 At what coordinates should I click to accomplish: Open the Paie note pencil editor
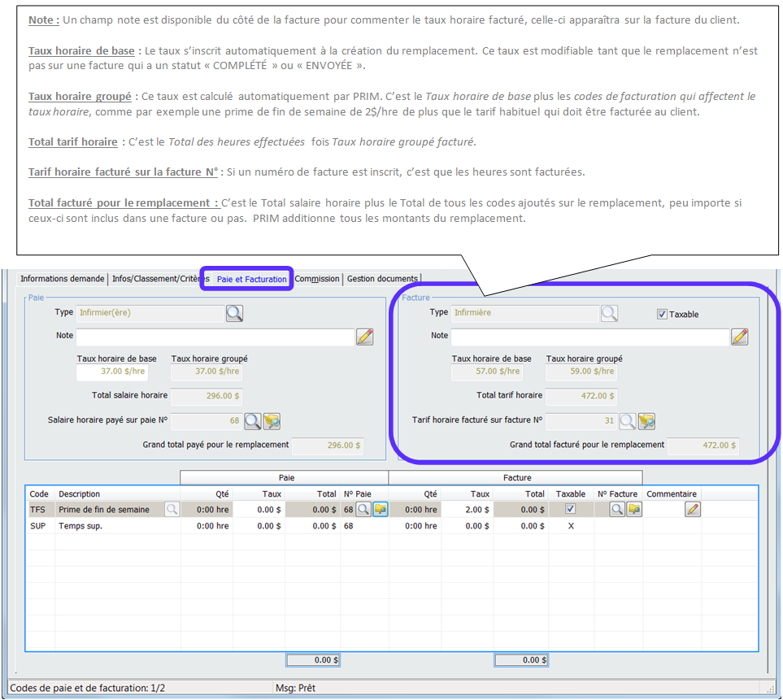tap(364, 337)
